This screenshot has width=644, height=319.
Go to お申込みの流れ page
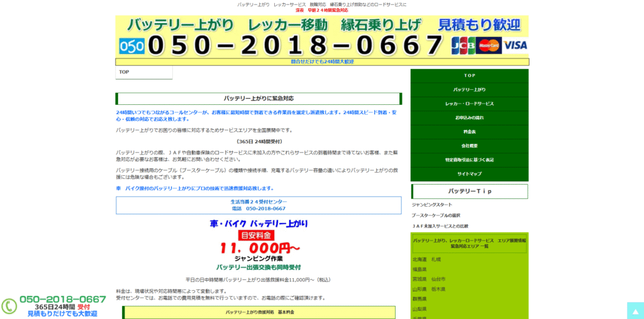tap(469, 118)
